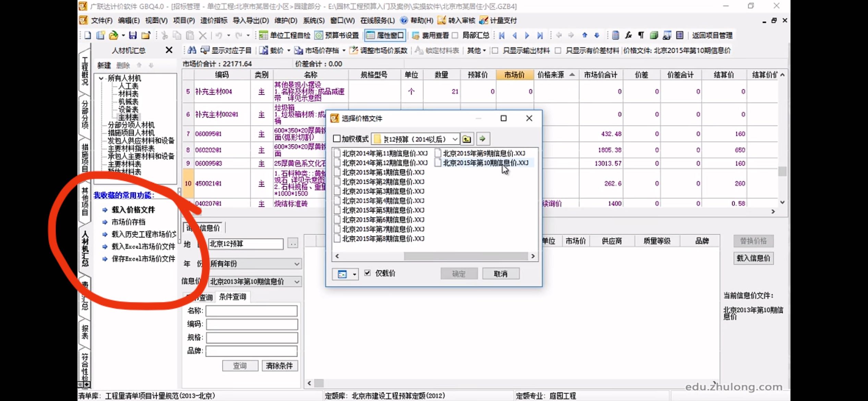Toggle the 局部汇总 checkbox
This screenshot has height=401, width=868.
click(455, 35)
